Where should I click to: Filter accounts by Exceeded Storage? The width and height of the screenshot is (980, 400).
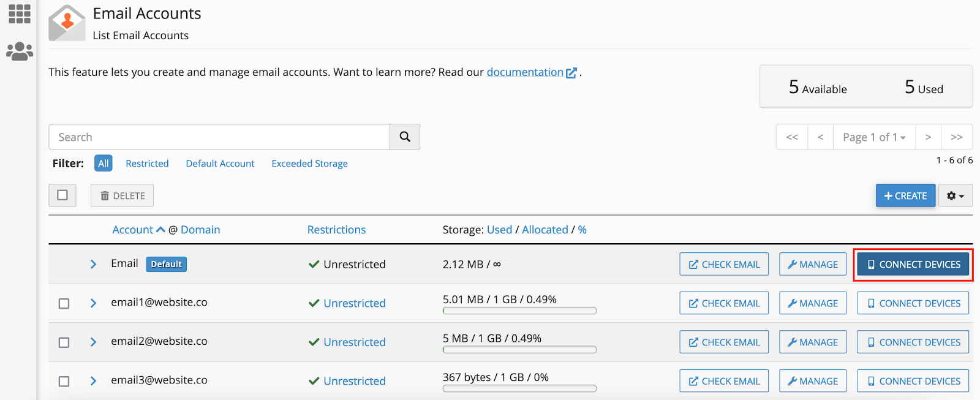click(x=309, y=164)
